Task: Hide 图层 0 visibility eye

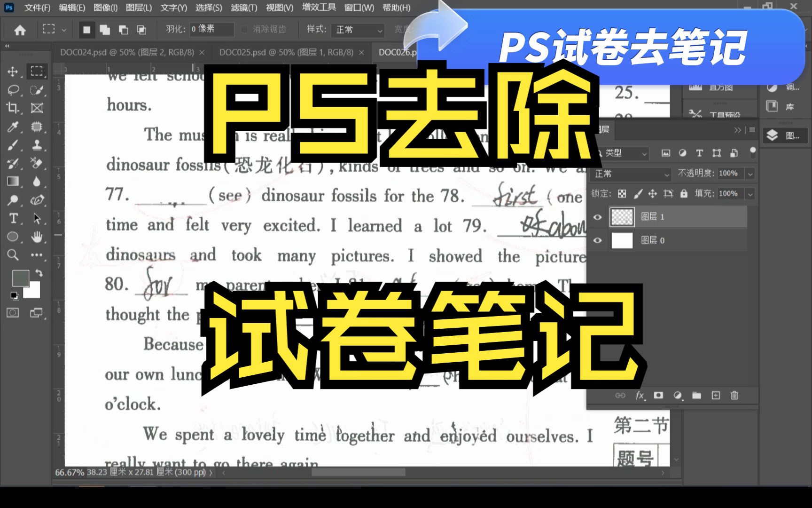Action: [597, 240]
